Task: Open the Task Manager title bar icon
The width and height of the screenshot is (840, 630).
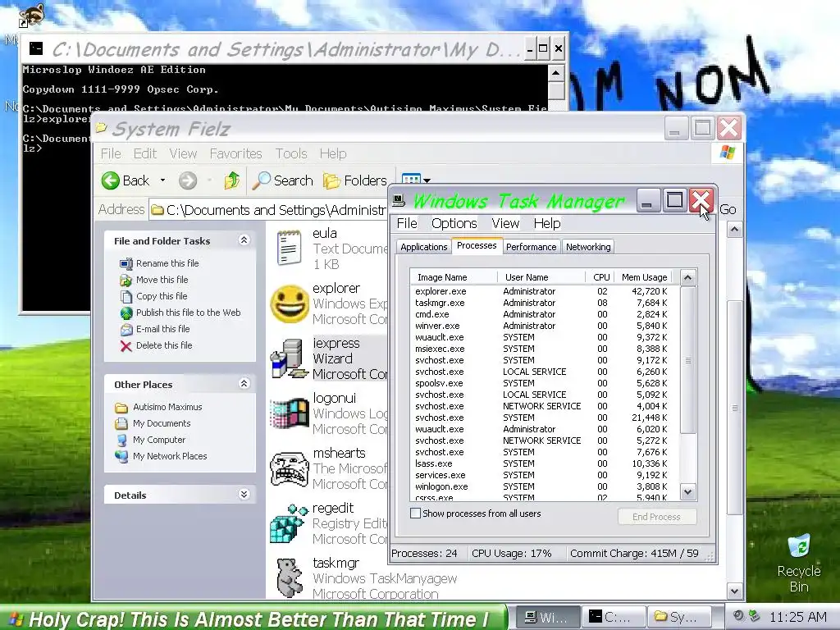Action: [399, 200]
